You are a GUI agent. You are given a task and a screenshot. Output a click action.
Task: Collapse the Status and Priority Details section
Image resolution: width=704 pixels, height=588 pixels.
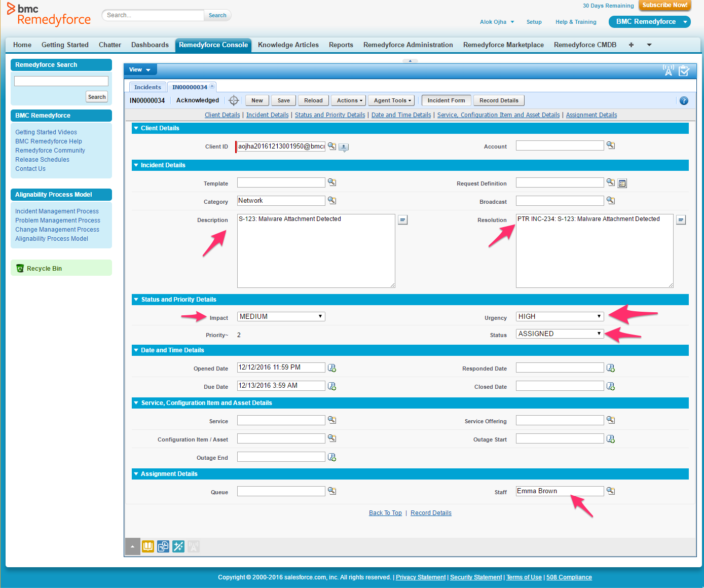[x=136, y=300]
